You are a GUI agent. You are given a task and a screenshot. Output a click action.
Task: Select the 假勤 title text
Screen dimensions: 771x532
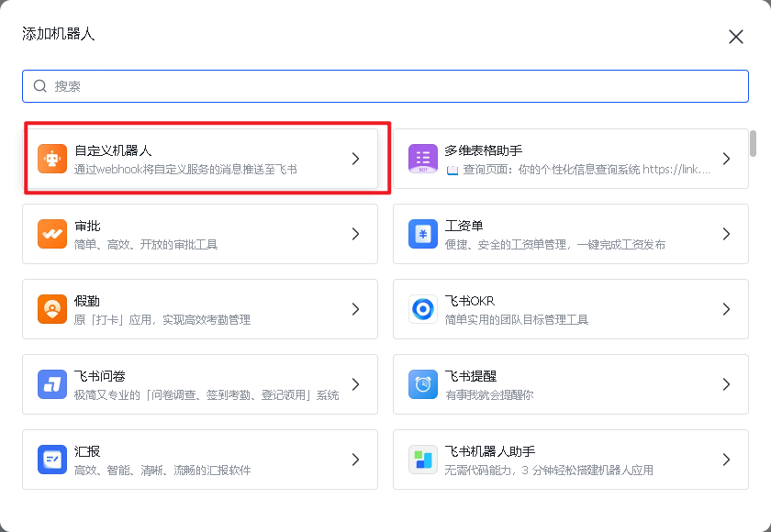coord(87,301)
